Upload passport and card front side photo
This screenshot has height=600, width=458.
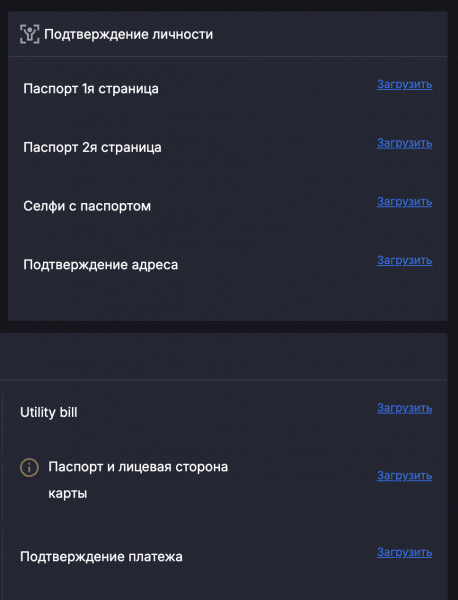404,476
